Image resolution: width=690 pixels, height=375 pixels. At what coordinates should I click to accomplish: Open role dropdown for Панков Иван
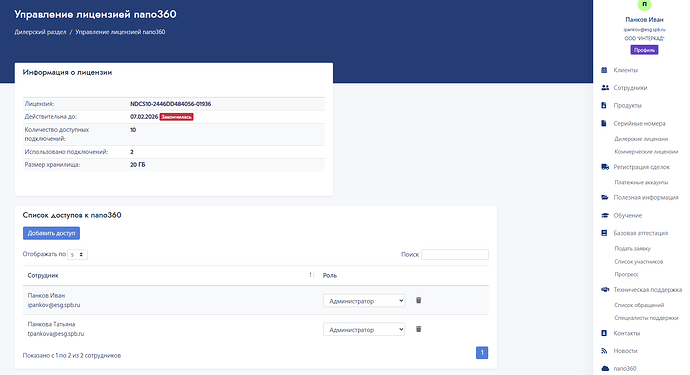coord(364,301)
